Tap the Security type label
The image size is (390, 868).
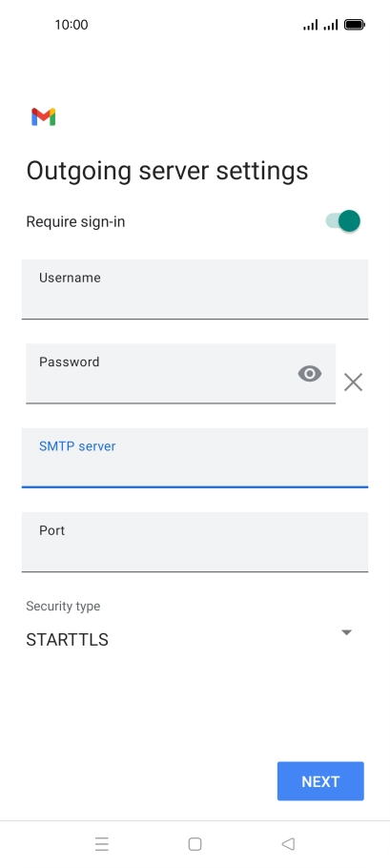point(63,606)
